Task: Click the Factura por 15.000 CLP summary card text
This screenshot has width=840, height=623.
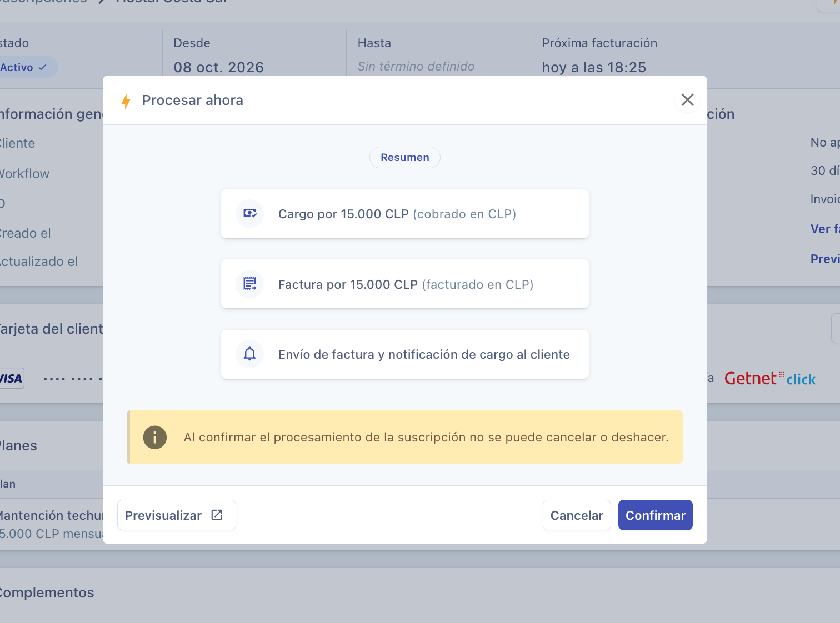Action: tap(406, 285)
